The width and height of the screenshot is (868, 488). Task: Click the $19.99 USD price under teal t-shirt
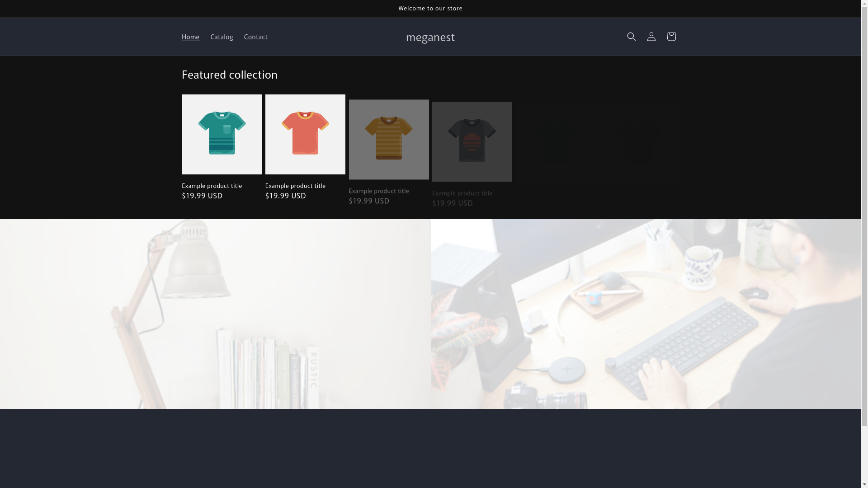click(202, 196)
